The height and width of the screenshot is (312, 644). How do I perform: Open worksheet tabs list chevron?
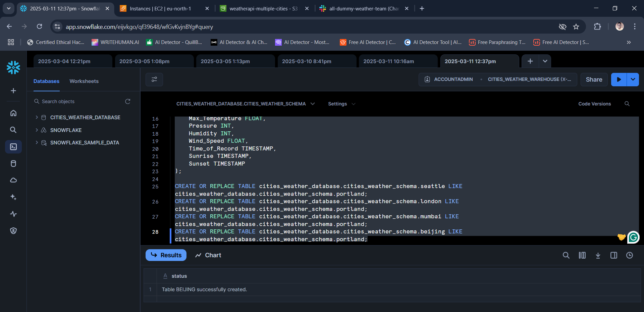(x=545, y=61)
